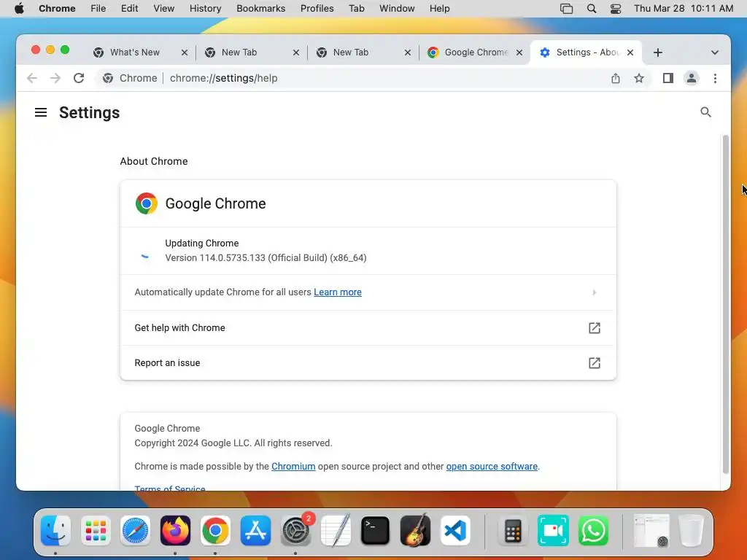Open the profile avatar menu
This screenshot has width=747, height=560.
click(692, 78)
